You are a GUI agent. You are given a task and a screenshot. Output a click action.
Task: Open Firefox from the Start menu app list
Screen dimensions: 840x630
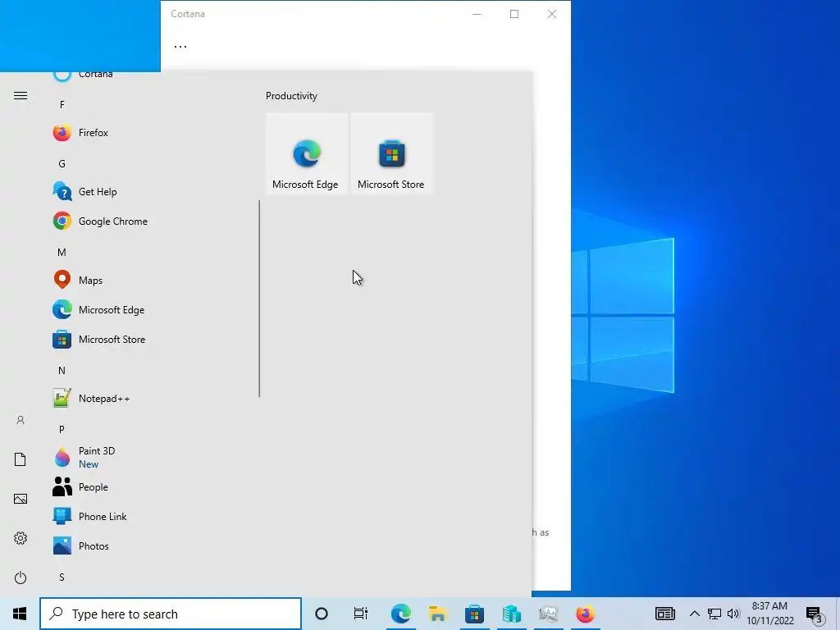pyautogui.click(x=144, y=132)
